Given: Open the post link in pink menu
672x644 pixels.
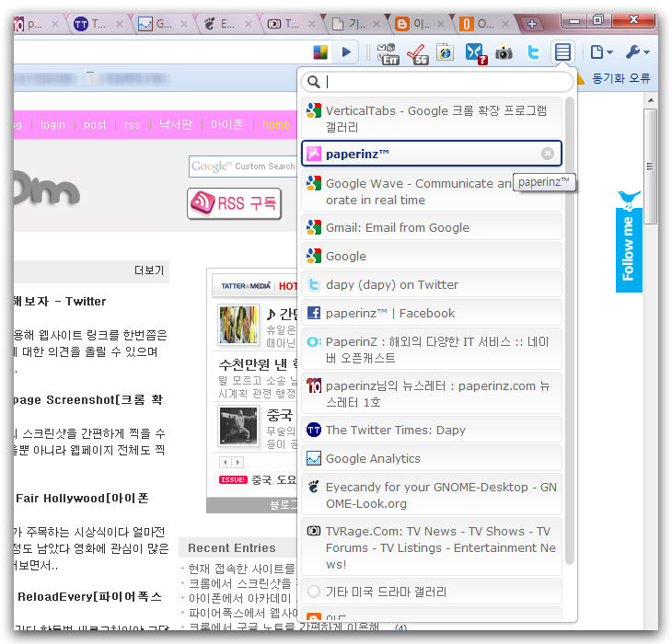Looking at the screenshot, I should tap(95, 124).
